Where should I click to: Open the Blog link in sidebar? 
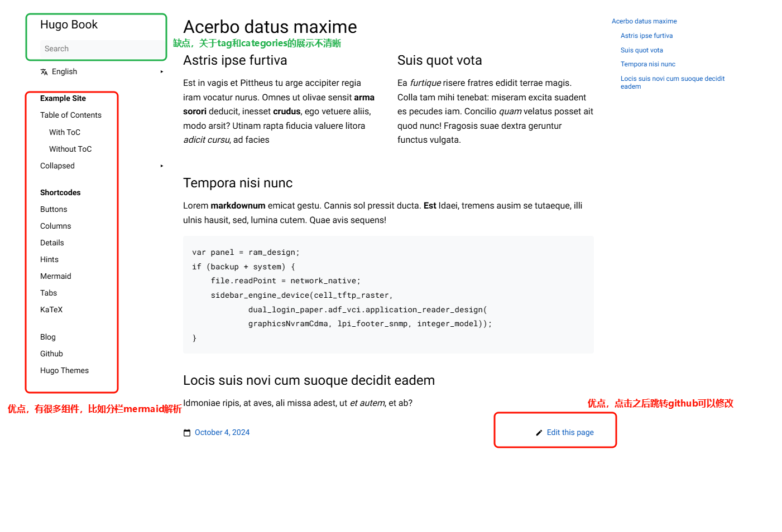pyautogui.click(x=48, y=337)
